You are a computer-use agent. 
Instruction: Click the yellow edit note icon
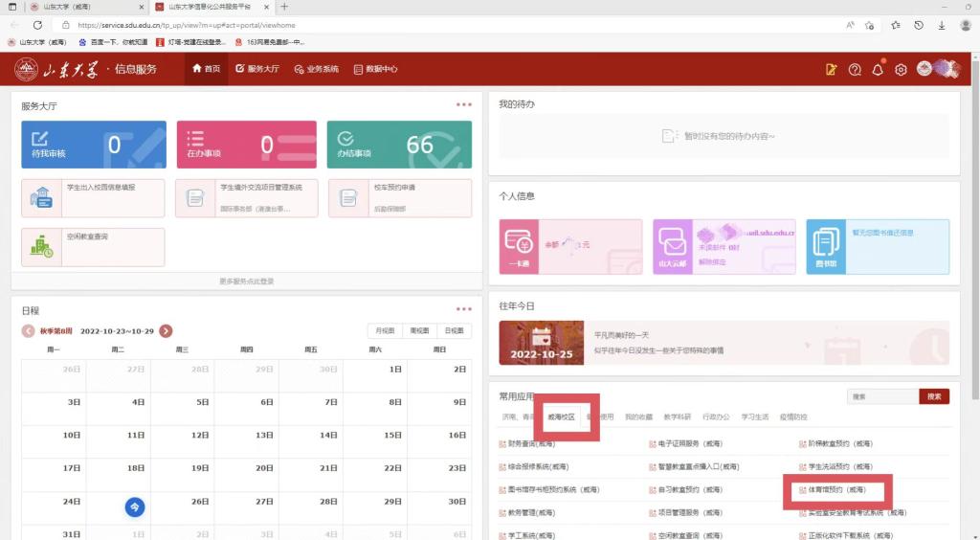pos(831,69)
